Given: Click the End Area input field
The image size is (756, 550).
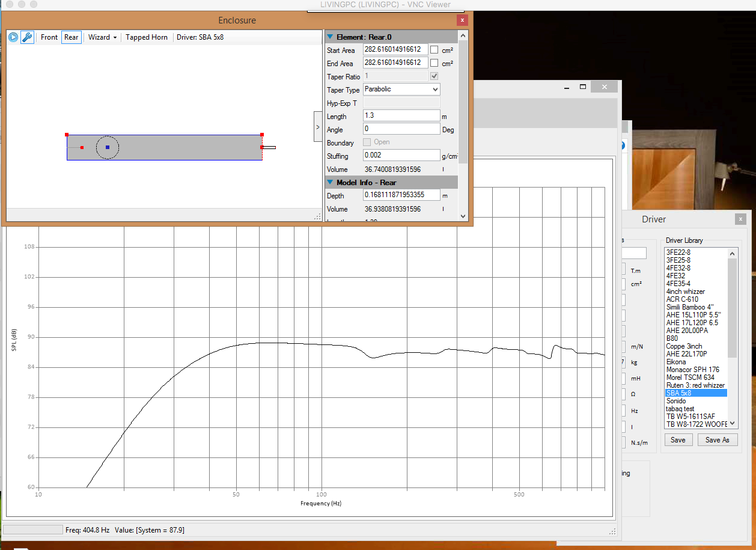Looking at the screenshot, I should pos(395,63).
